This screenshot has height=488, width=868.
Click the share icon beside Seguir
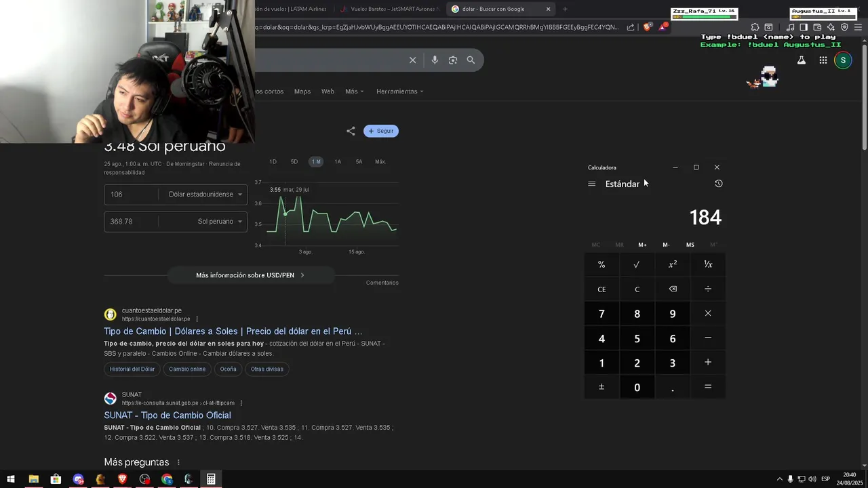pos(351,131)
